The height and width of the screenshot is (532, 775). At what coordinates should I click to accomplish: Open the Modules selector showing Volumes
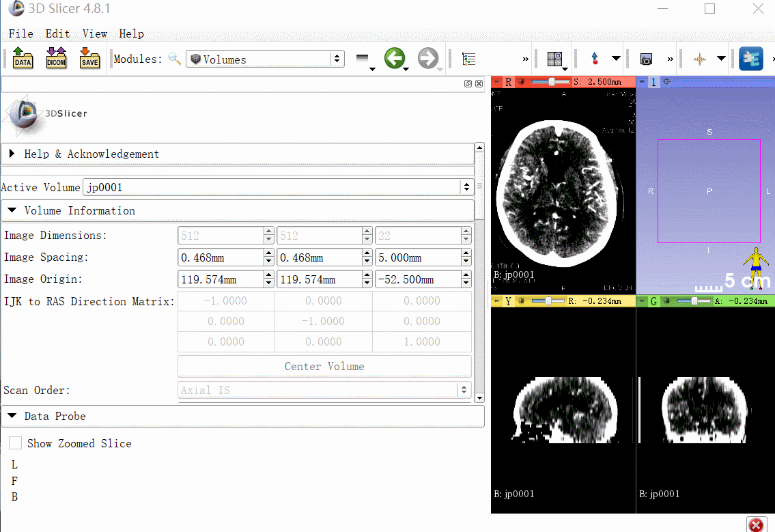[265, 59]
